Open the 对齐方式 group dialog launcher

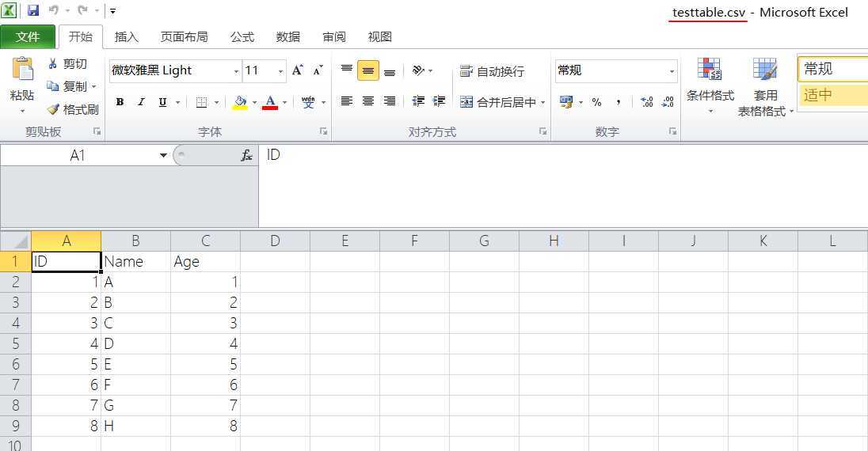click(x=542, y=131)
